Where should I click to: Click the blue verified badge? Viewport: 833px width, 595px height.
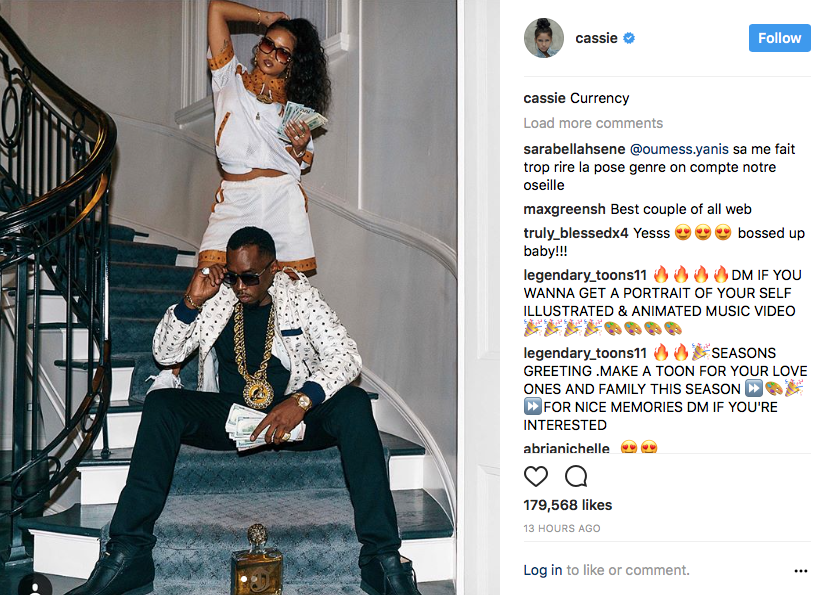point(629,38)
